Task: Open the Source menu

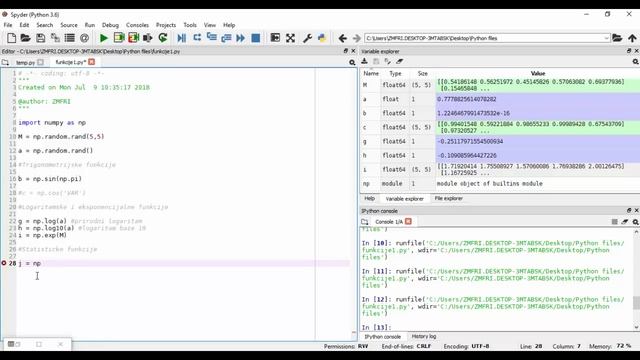Action: pyautogui.click(x=69, y=25)
